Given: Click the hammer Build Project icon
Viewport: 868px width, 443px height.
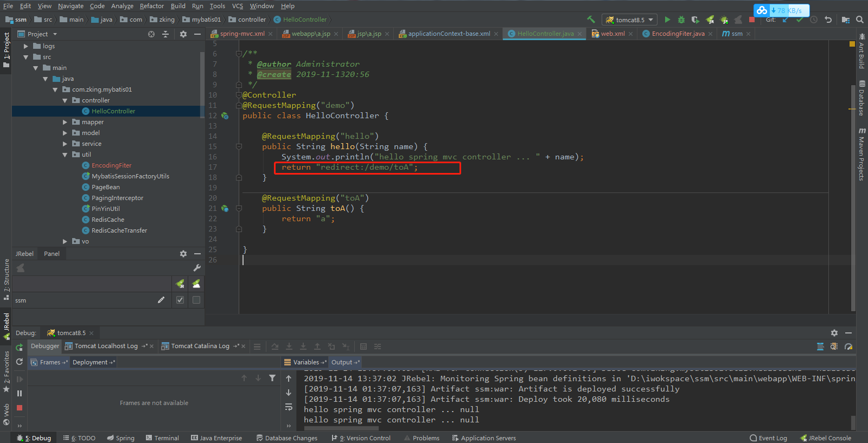Looking at the screenshot, I should [x=591, y=20].
